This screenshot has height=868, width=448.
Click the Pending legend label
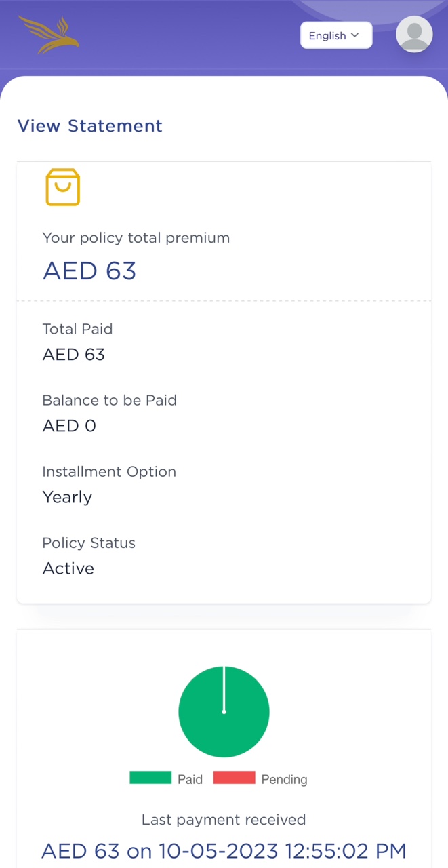pyautogui.click(x=285, y=780)
